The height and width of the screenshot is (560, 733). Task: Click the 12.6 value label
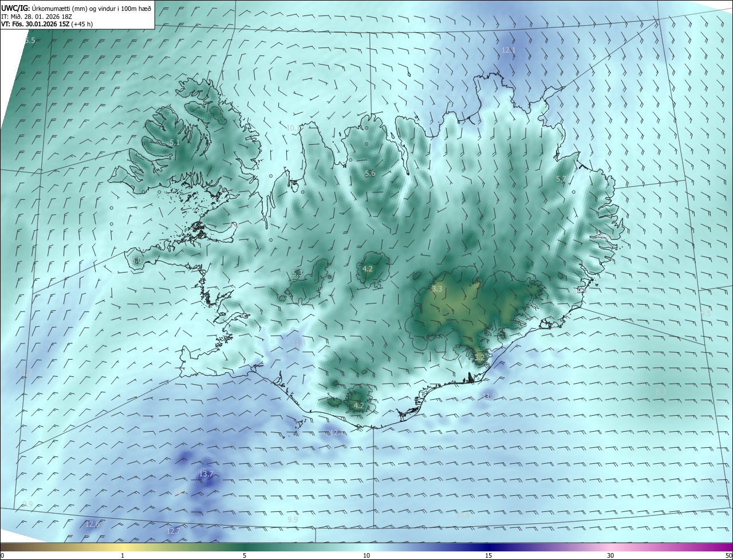click(92, 524)
